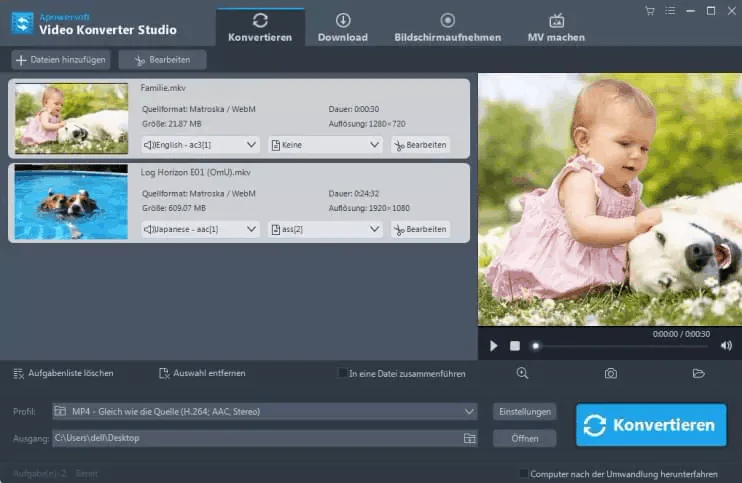Click the Familie.mkv file name
Screen dimensions: 742x483
point(163,88)
